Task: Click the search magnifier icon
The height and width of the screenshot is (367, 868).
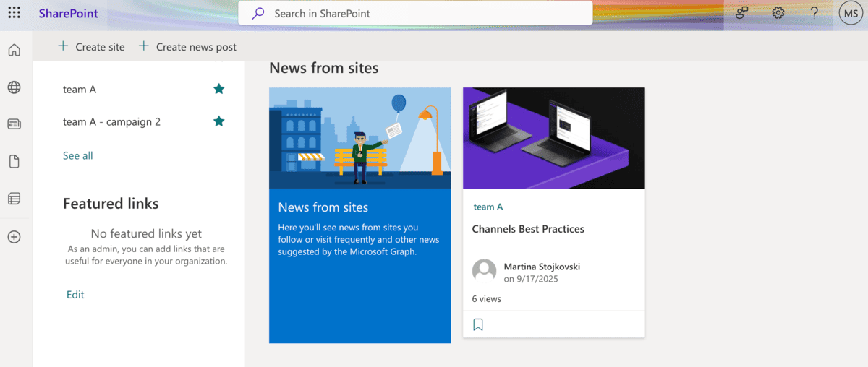Action: 258,13
